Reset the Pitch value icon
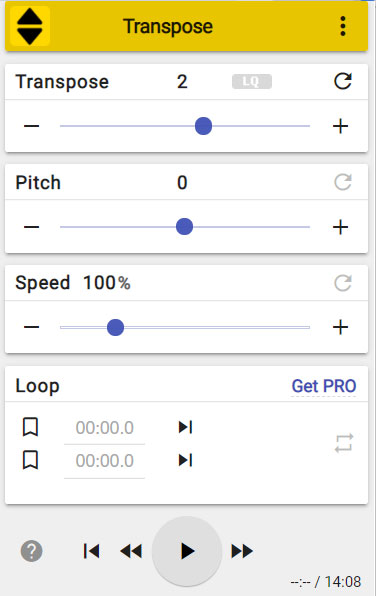 (x=343, y=182)
